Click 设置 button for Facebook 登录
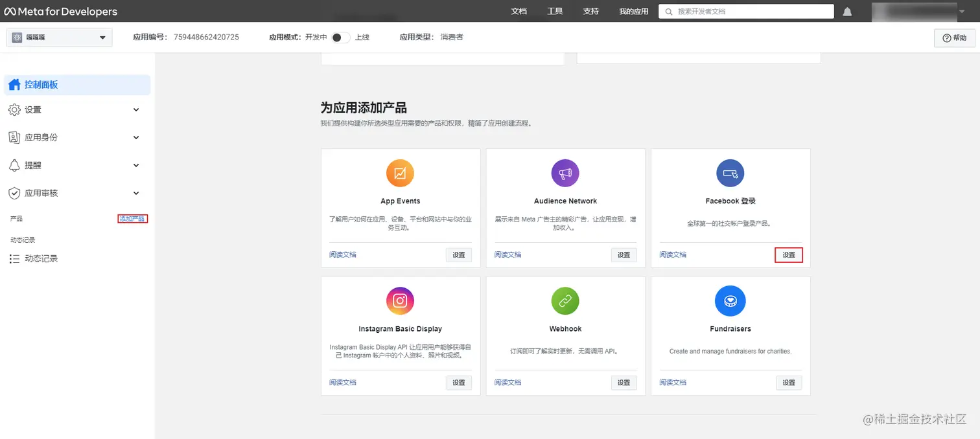The image size is (980, 439). click(x=789, y=255)
